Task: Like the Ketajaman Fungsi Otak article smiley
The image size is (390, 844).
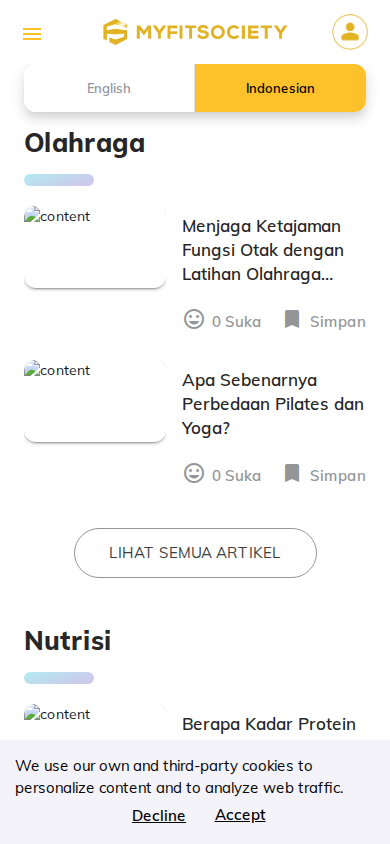Action: [194, 319]
